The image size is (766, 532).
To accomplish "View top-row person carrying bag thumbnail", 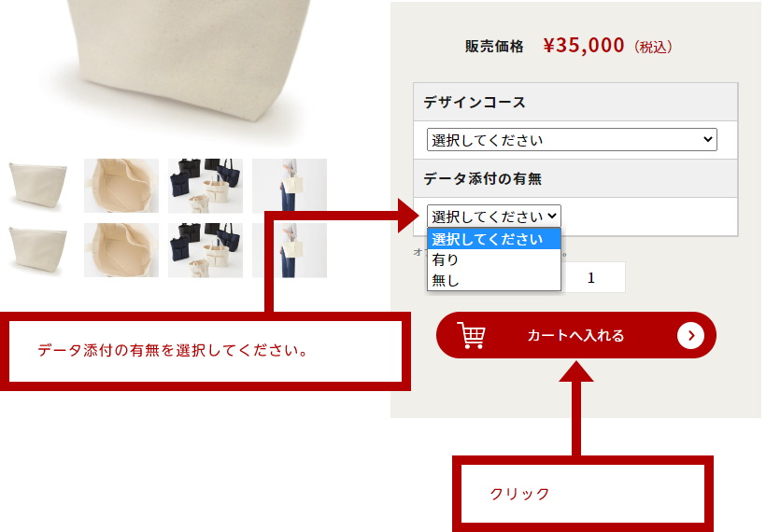I will (290, 186).
